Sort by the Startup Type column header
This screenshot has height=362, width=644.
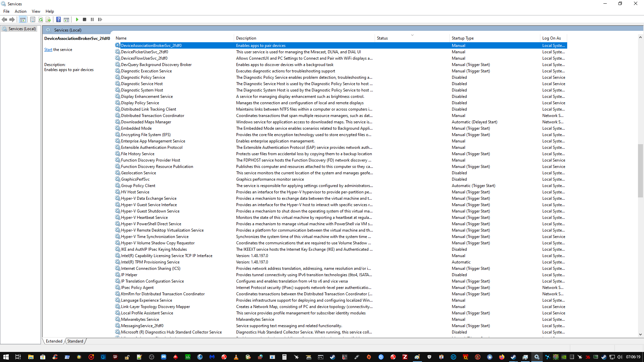[x=463, y=38]
